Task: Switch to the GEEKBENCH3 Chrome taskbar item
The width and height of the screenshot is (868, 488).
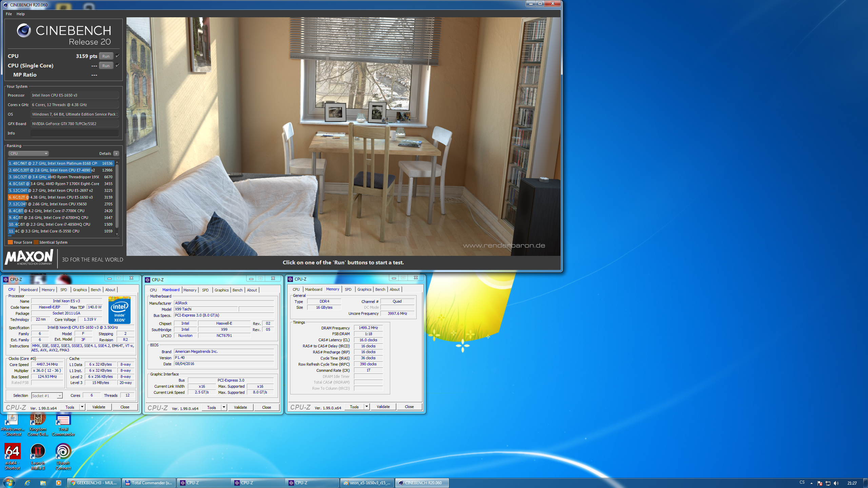Action: (94, 483)
